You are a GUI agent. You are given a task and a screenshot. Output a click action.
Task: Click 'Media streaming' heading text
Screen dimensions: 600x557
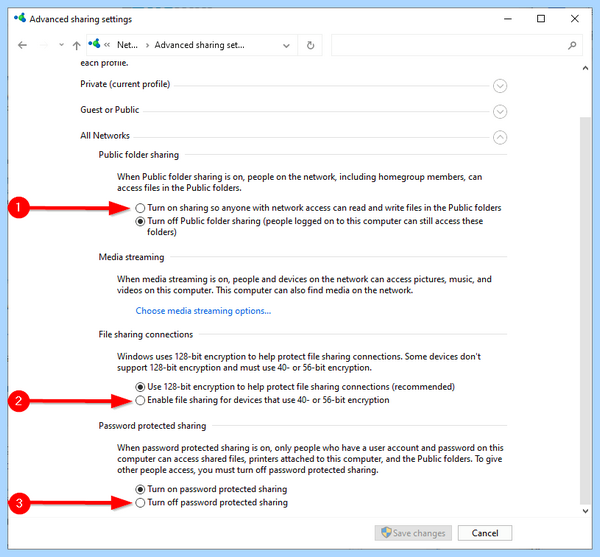click(131, 257)
